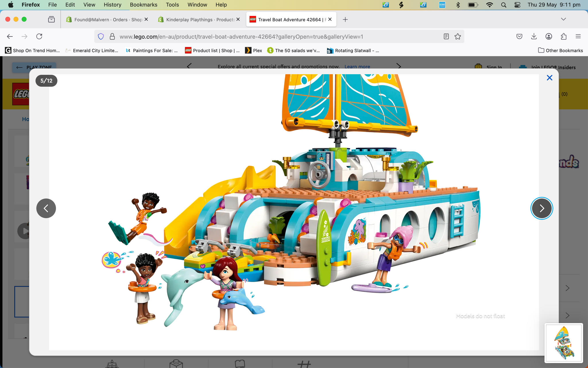The height and width of the screenshot is (368, 588).
Task: Bookmark this page with the star icon
Action: click(x=458, y=37)
